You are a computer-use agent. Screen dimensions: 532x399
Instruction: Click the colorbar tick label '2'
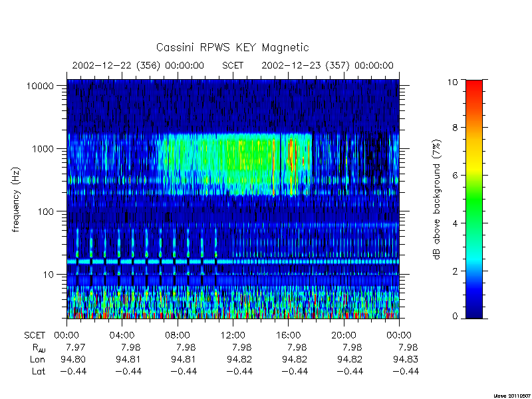click(x=455, y=271)
